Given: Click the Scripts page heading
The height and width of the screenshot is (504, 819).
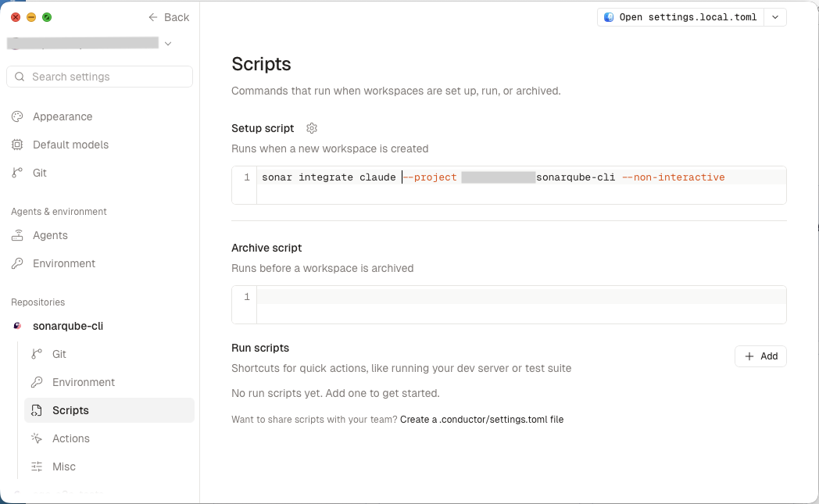Looking at the screenshot, I should coord(261,64).
